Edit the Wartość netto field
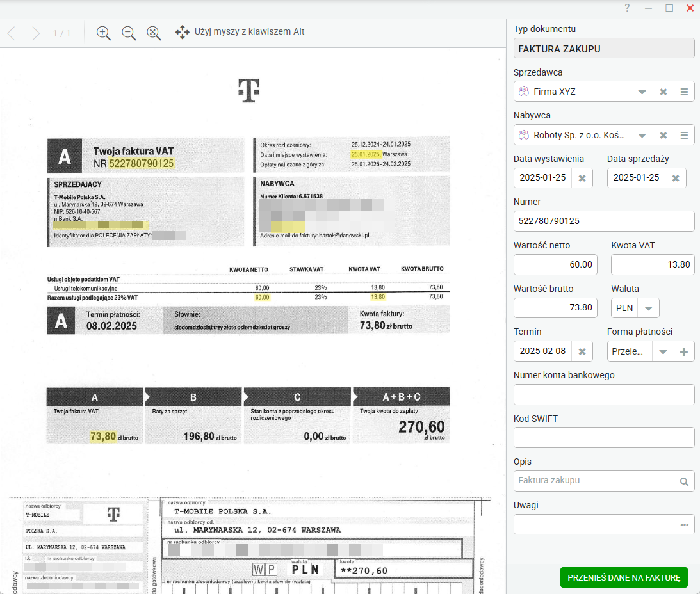Viewport: 700px width, 594px height. pos(555,264)
